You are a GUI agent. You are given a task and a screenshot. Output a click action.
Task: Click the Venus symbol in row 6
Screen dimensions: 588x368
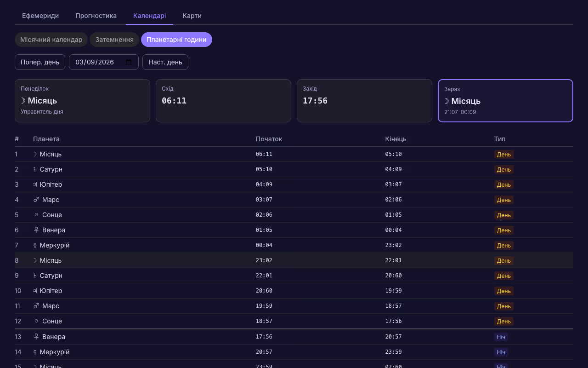[x=36, y=230]
